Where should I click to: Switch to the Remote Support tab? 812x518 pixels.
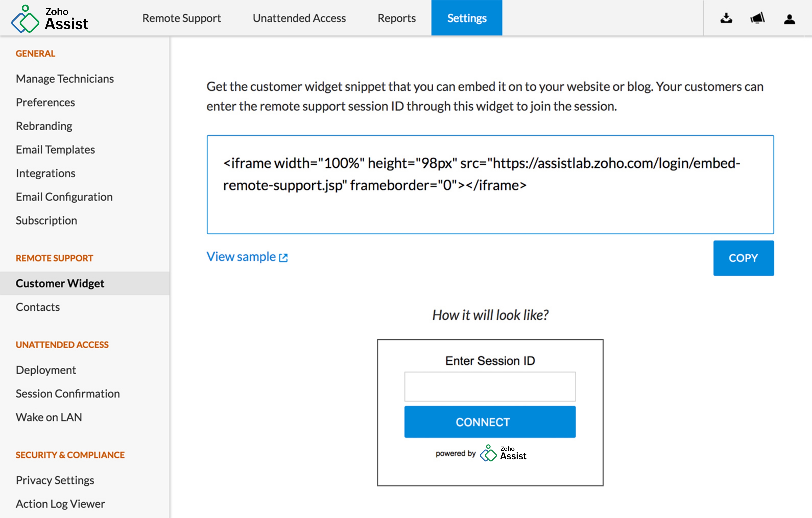pyautogui.click(x=181, y=18)
